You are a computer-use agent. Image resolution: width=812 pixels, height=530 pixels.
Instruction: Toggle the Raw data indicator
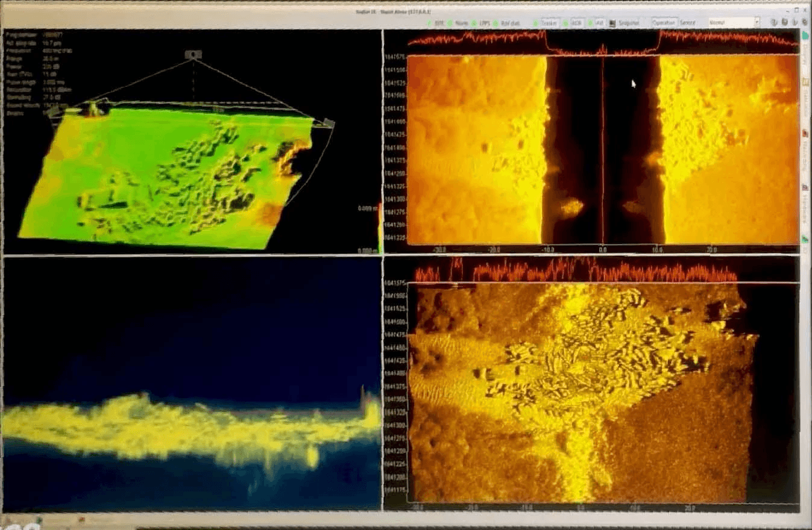click(510, 23)
